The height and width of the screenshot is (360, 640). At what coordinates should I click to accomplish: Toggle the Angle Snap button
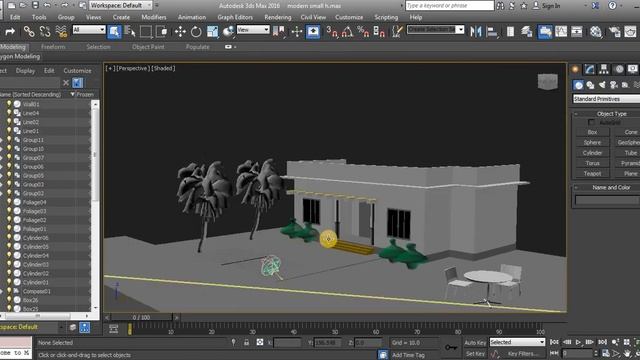[347, 31]
